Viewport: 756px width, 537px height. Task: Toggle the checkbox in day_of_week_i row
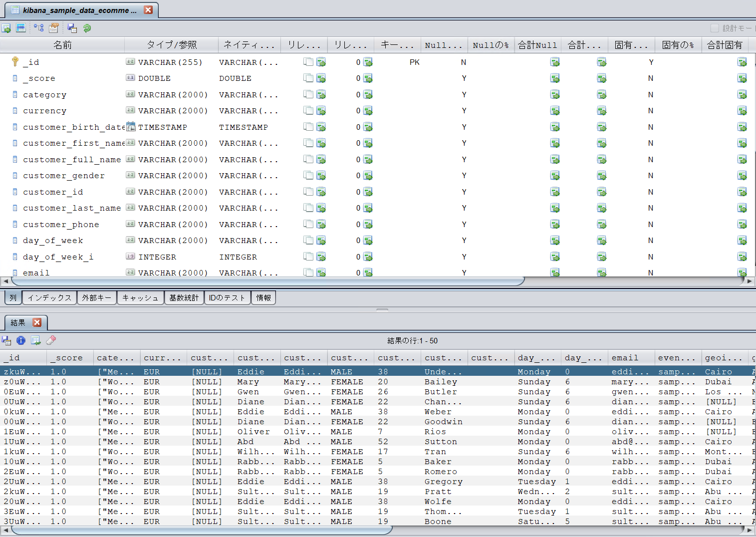(308, 257)
